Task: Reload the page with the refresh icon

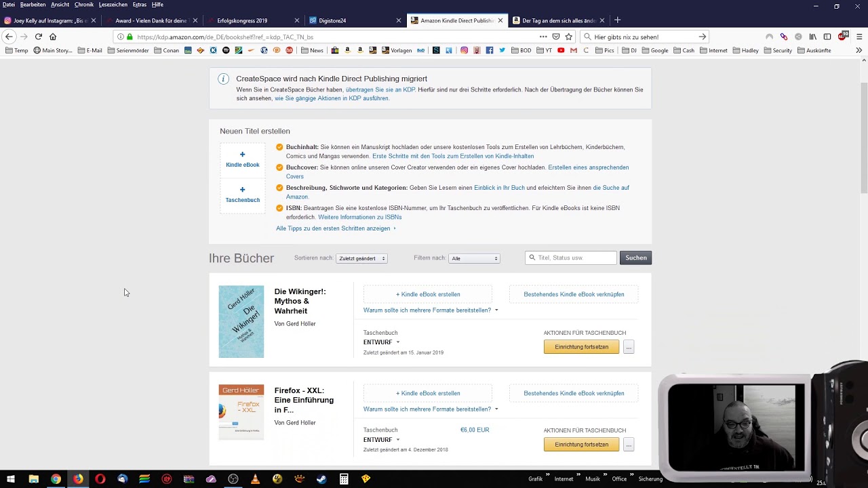Action: (x=39, y=37)
